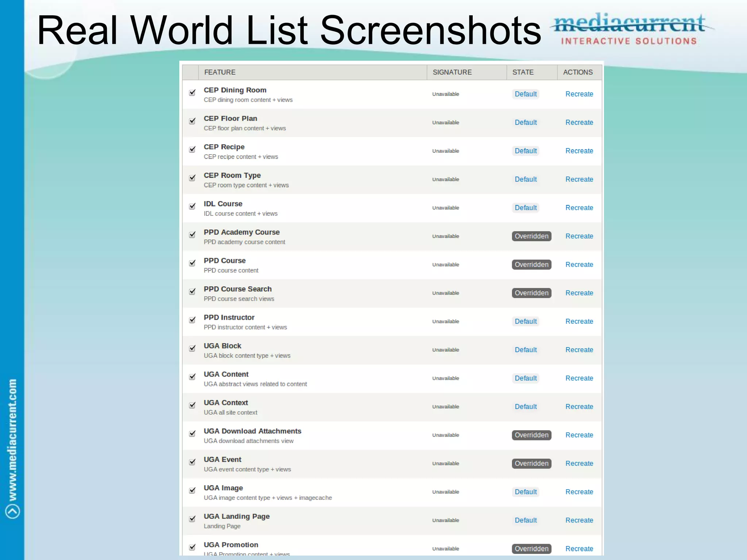
Task: Recreate the PPD Course Search feature
Action: pyautogui.click(x=579, y=293)
